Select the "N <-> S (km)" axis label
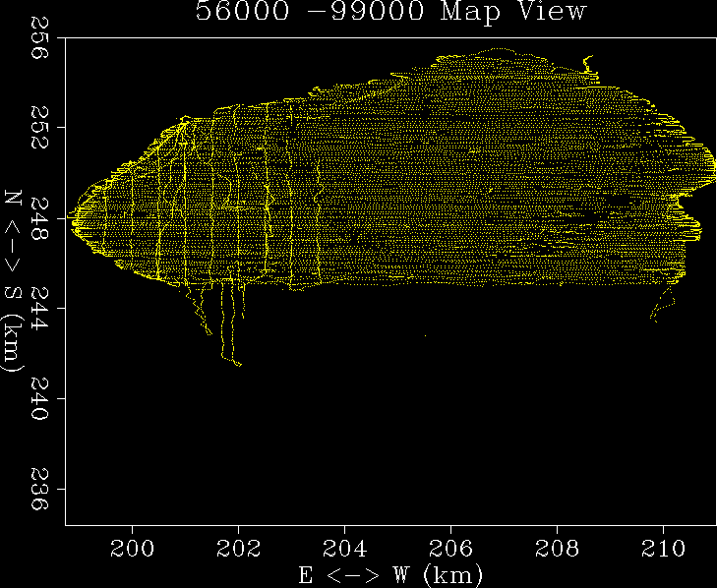Viewport: 717px width, 588px height. pyautogui.click(x=14, y=281)
